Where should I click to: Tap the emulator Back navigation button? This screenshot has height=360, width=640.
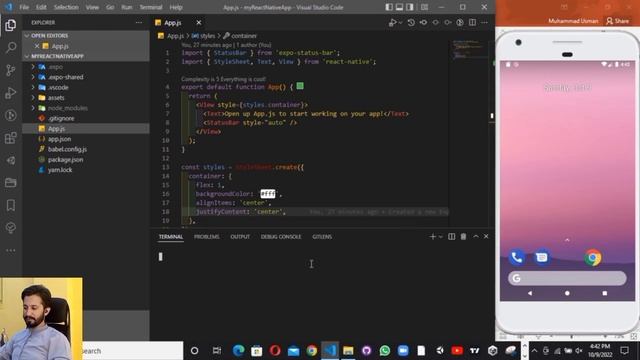tap(530, 293)
